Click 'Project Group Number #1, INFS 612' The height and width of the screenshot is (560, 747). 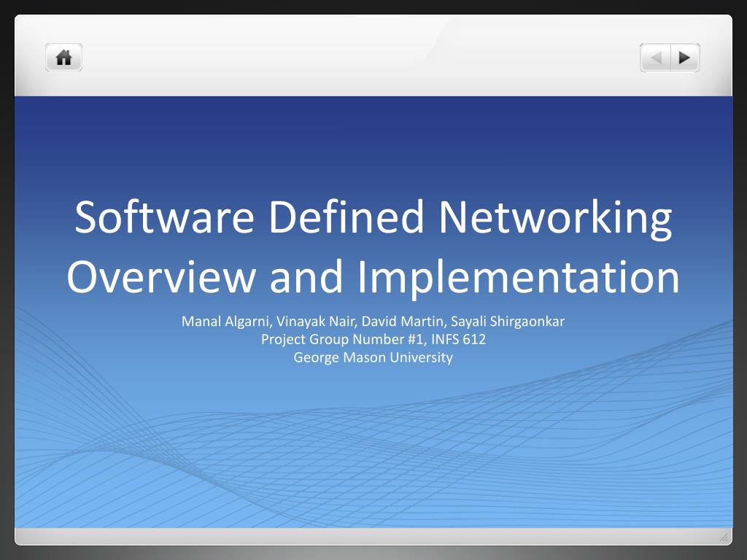[x=373, y=340]
